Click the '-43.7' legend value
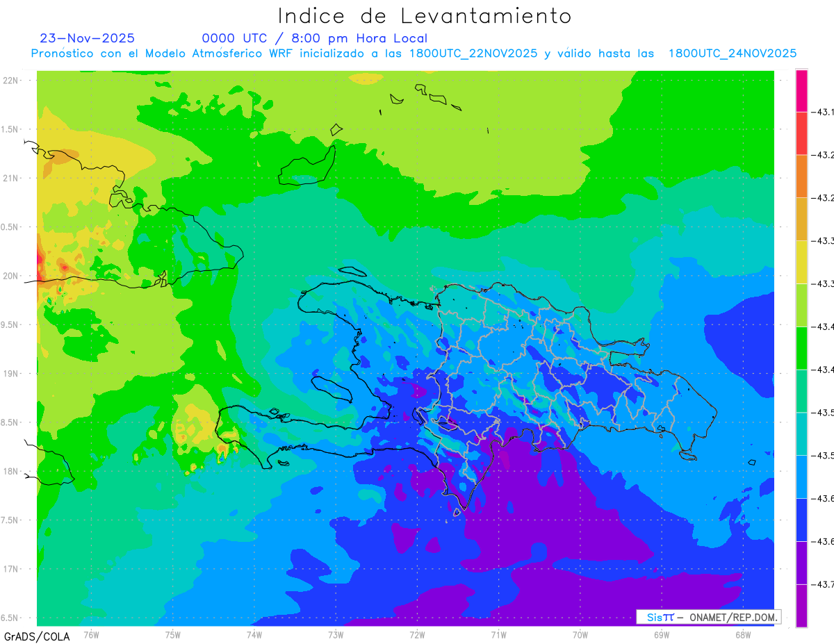834x644 pixels. point(823,584)
